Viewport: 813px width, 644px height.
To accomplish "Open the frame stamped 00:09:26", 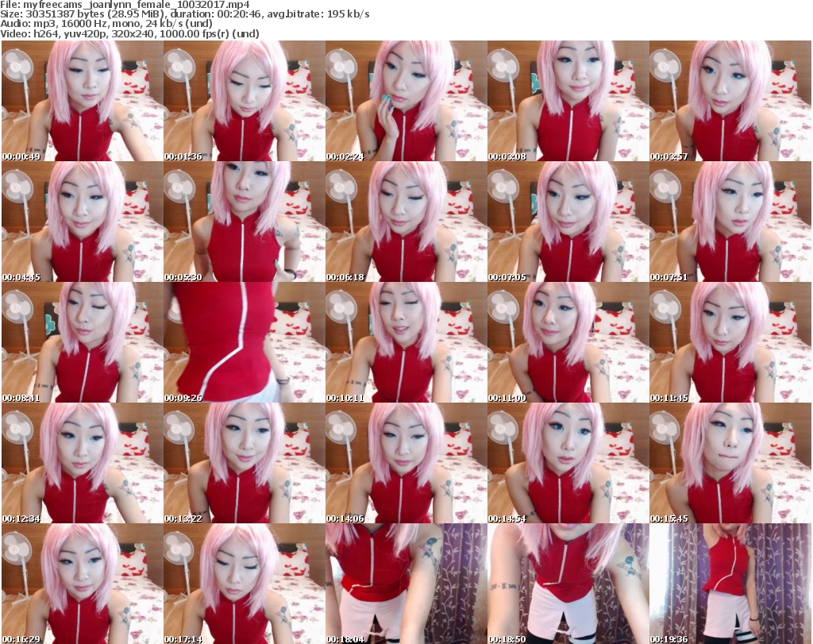I will pos(245,342).
